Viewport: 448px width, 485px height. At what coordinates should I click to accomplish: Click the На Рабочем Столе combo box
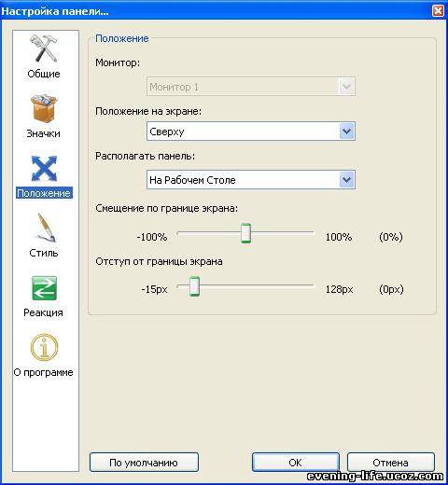coord(251,180)
